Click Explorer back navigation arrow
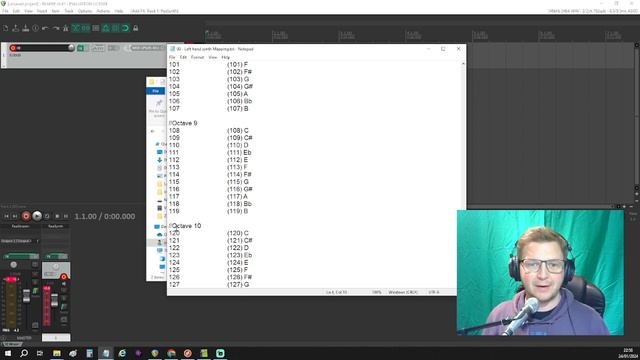 153,131
